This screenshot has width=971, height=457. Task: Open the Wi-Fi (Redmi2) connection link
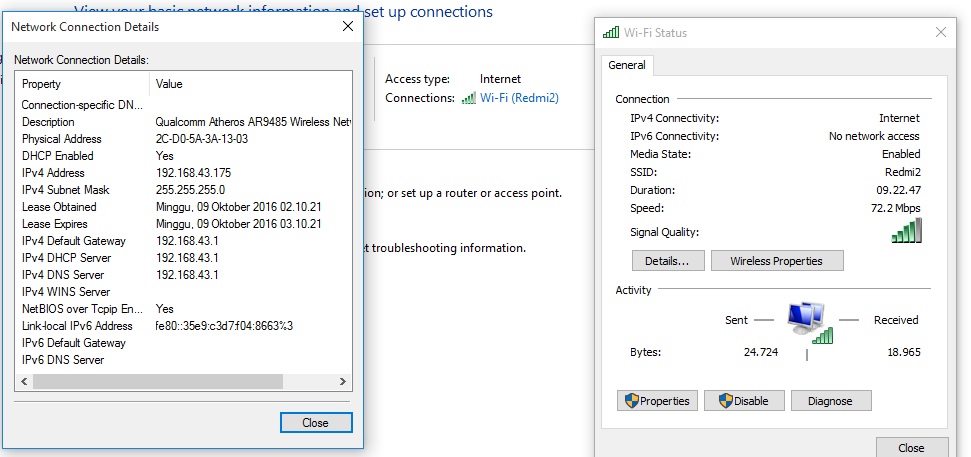[x=519, y=98]
